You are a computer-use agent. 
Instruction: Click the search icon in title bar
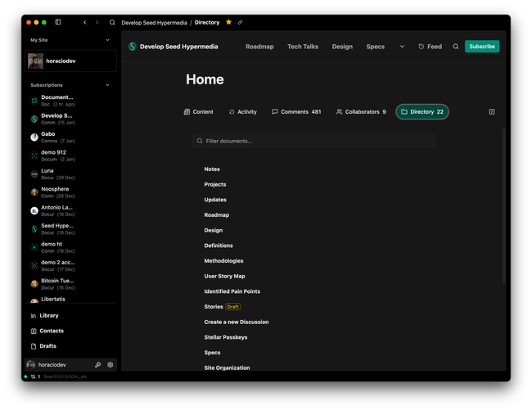[112, 22]
